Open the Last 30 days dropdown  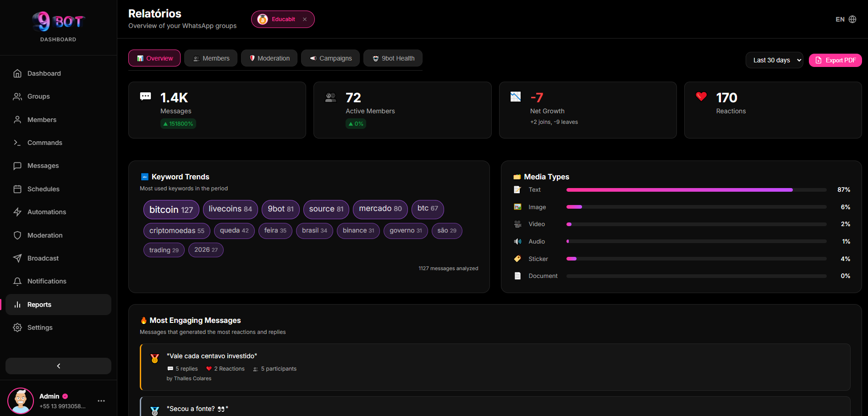(x=774, y=60)
